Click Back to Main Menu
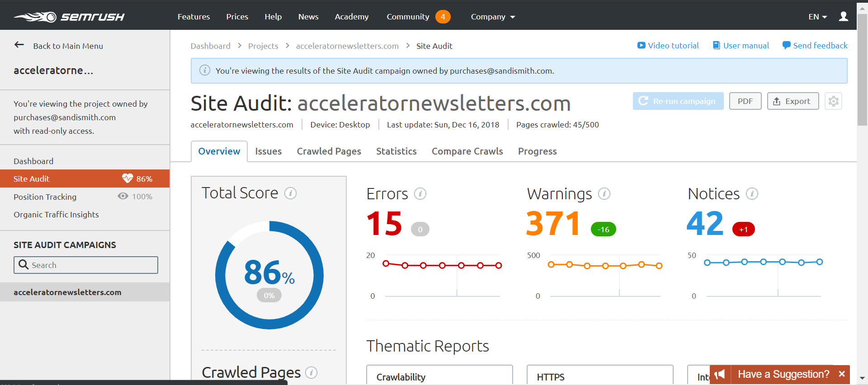The height and width of the screenshot is (385, 868). 68,46
